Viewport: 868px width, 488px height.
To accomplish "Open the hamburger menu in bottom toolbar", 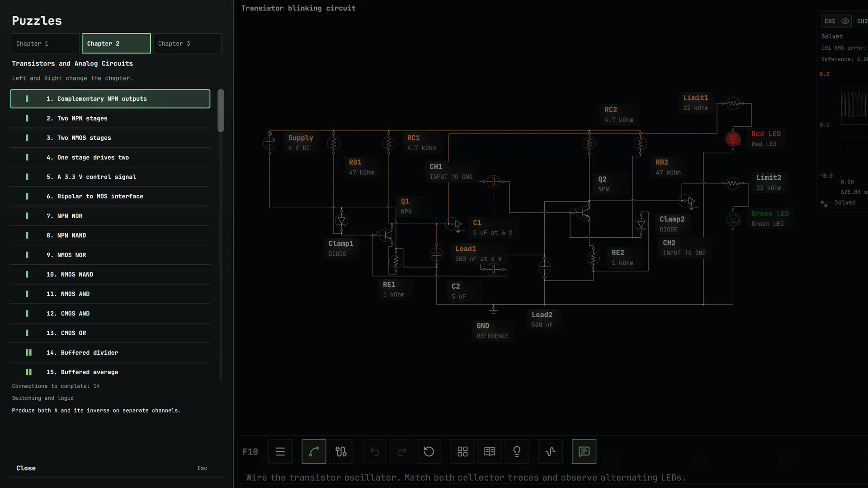I will click(280, 451).
